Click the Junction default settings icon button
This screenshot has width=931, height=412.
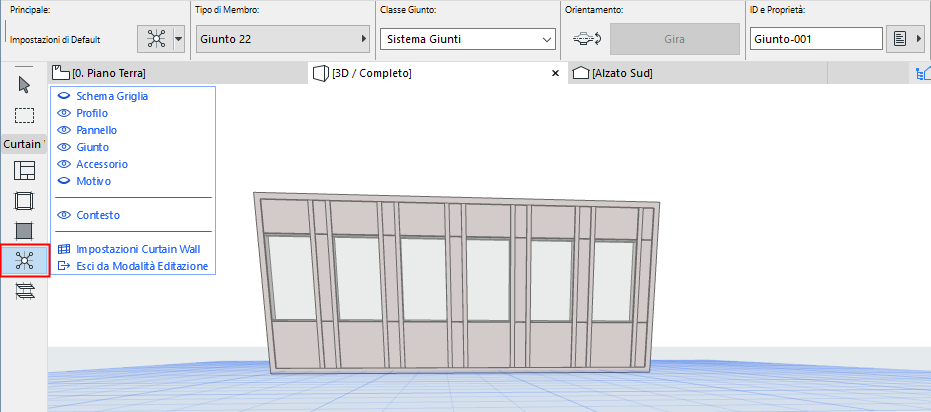coord(156,40)
